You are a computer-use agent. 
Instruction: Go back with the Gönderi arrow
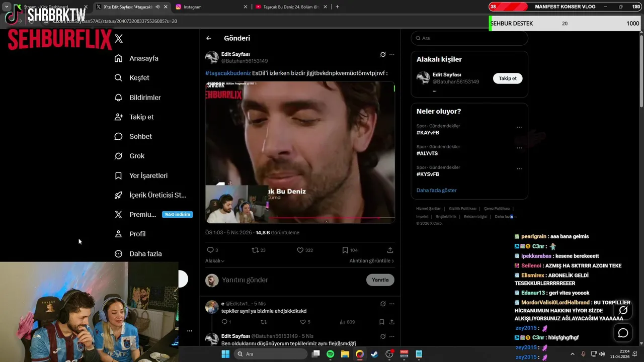coord(209,38)
